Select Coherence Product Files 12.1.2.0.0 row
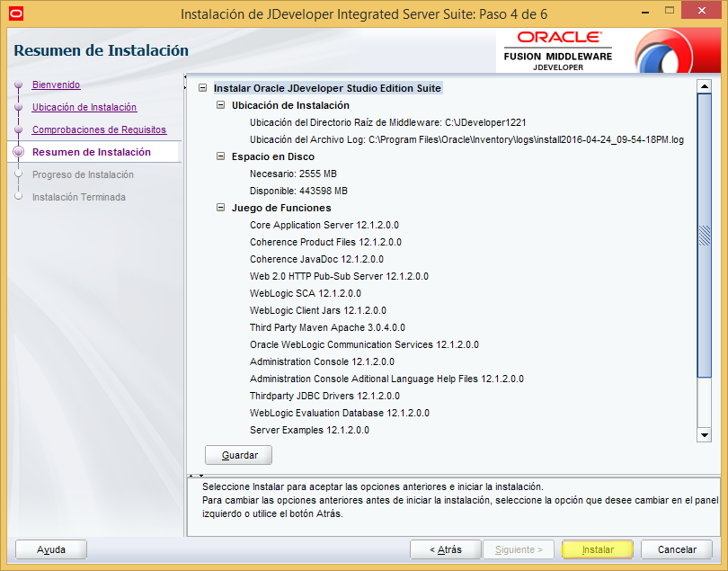This screenshot has width=728, height=571. click(x=325, y=242)
